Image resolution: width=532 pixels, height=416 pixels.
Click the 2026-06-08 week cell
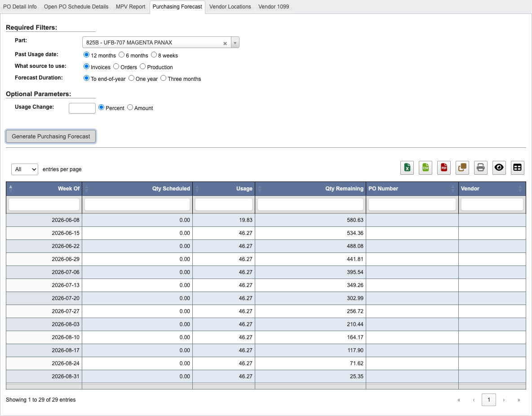click(x=44, y=220)
